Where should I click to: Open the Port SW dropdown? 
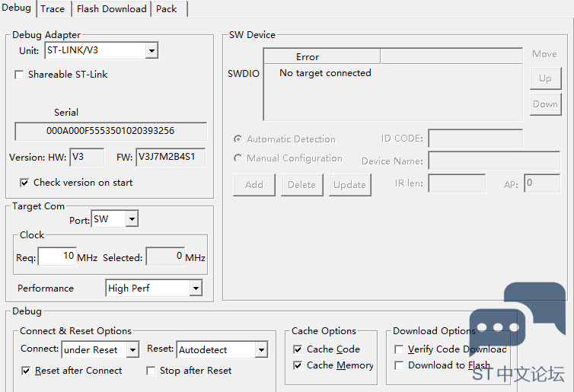(x=132, y=219)
